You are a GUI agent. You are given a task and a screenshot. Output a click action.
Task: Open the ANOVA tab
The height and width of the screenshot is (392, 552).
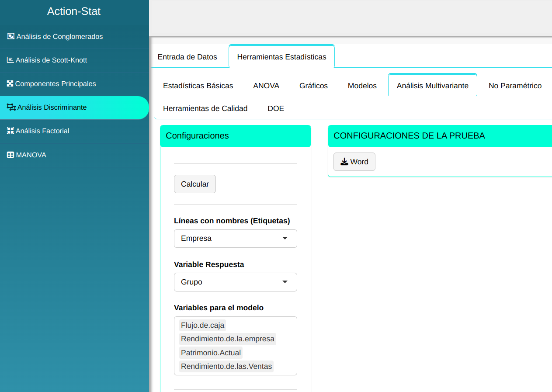point(266,86)
